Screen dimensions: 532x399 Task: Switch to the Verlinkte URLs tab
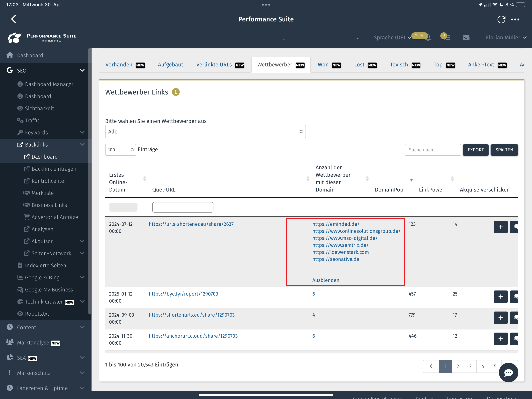click(x=220, y=65)
